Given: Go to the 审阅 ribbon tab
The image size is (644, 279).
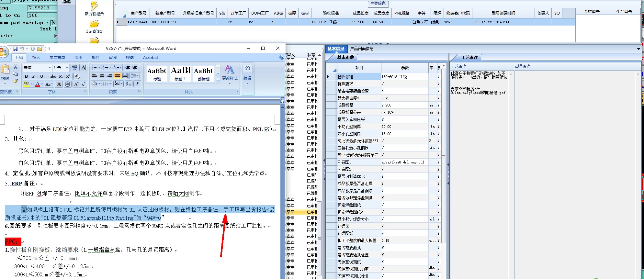Looking at the screenshot, I should click(113, 57).
